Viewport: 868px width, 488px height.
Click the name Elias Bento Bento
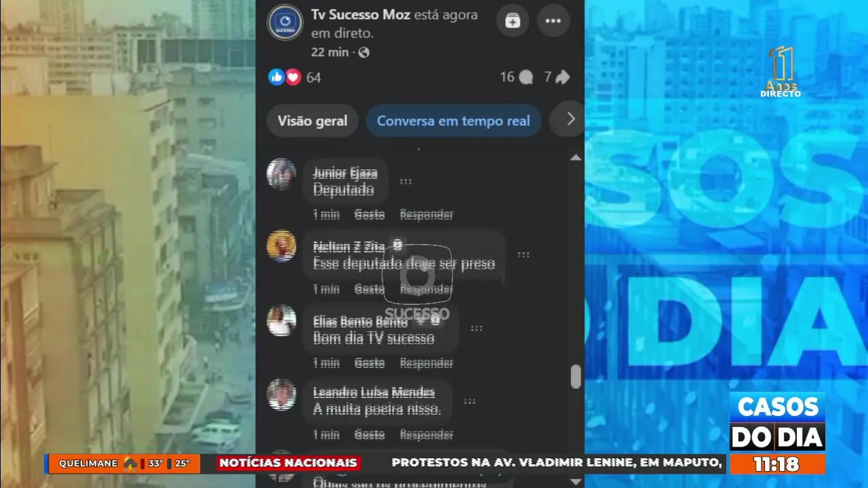pyautogui.click(x=360, y=321)
